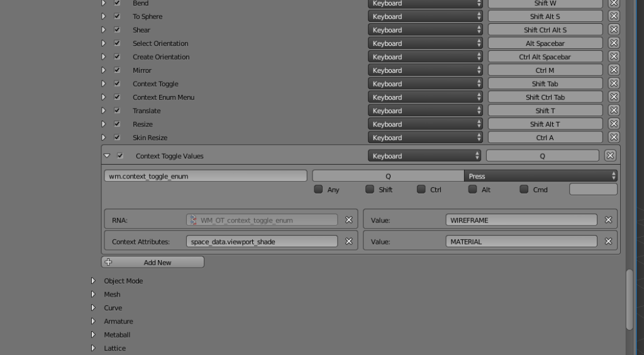Delete the MATERIAL value

pyautogui.click(x=608, y=241)
